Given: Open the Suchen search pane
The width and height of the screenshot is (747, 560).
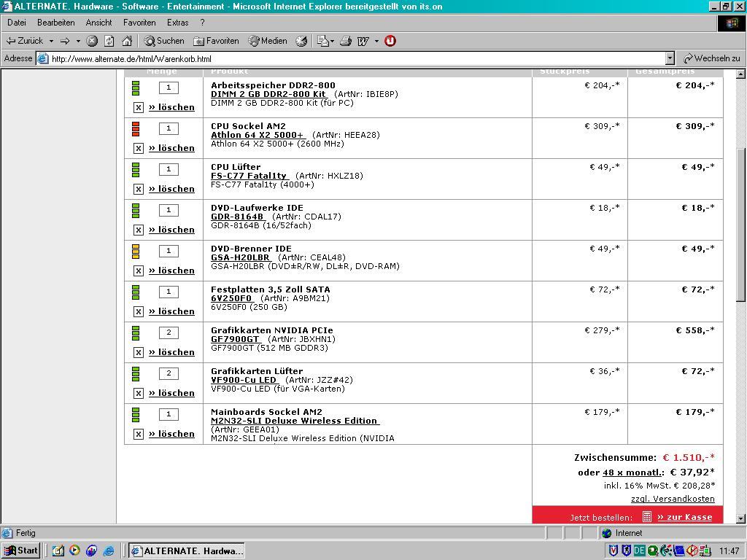Looking at the screenshot, I should point(164,41).
